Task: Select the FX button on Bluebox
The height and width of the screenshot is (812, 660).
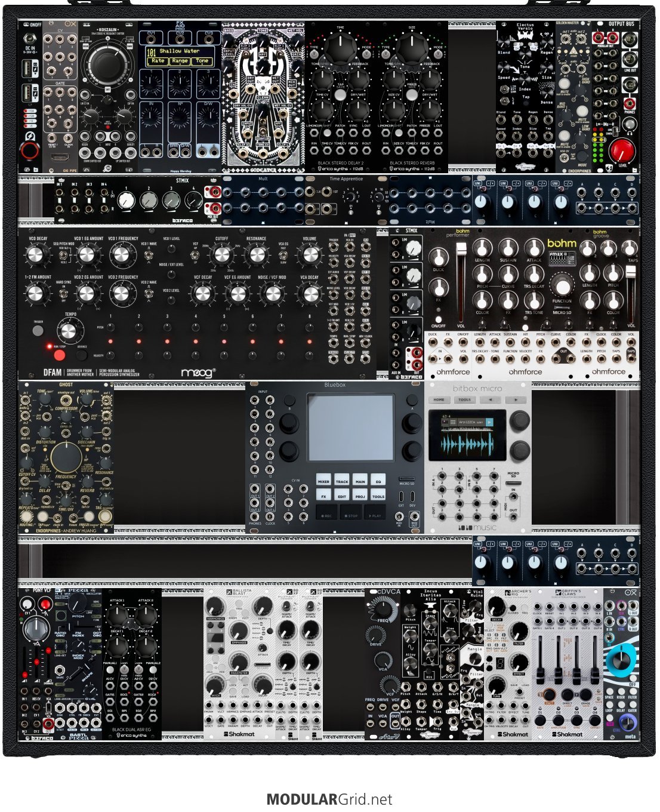Action: tap(323, 496)
